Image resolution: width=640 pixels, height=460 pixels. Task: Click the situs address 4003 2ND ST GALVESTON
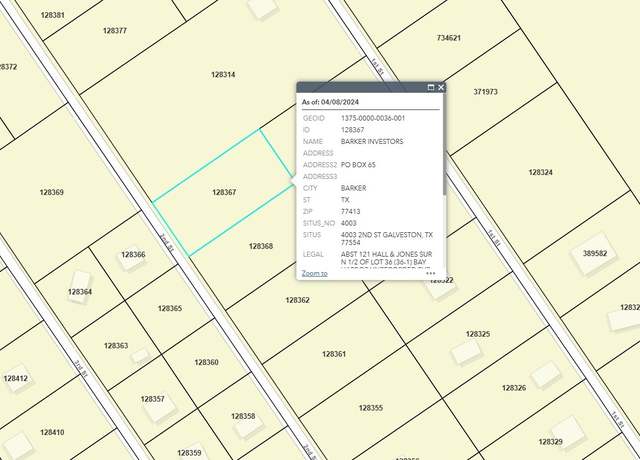tap(387, 238)
